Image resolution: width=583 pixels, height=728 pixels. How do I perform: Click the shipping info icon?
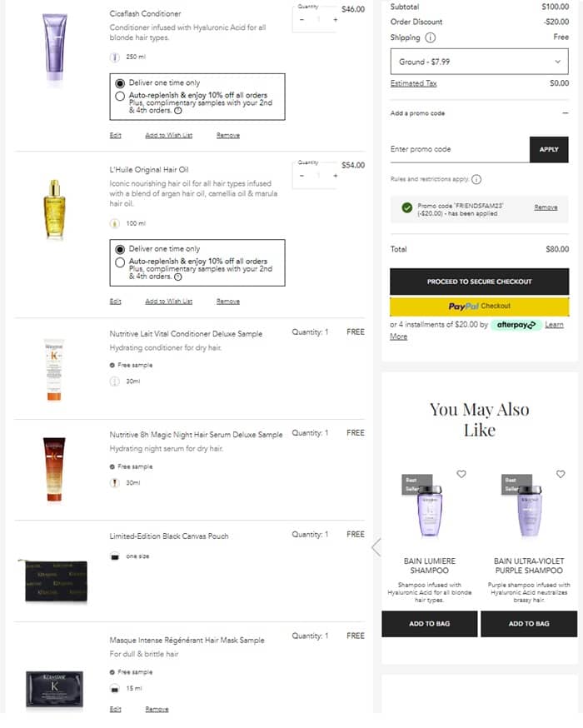431,37
